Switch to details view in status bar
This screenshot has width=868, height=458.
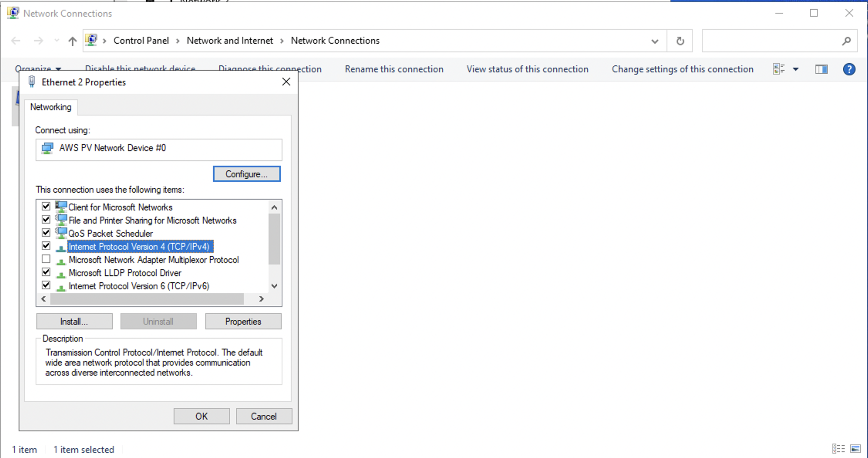pos(838,449)
